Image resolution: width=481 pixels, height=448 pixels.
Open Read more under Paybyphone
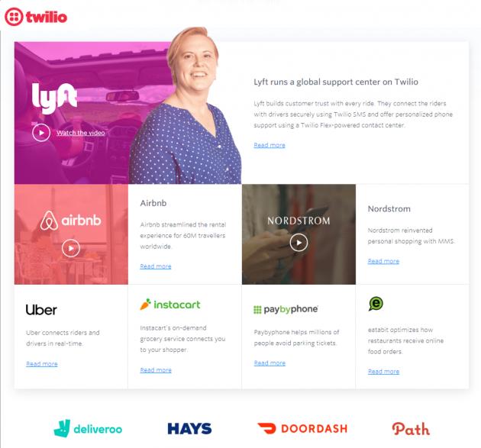click(x=270, y=363)
